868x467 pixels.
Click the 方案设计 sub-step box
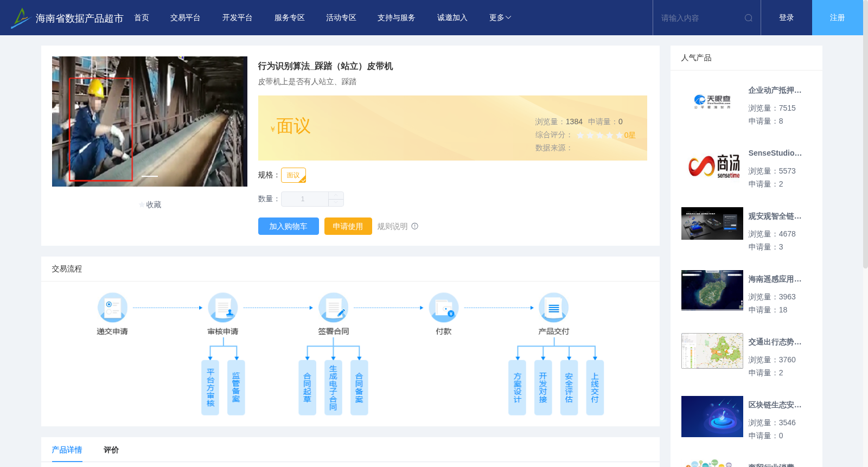(518, 388)
